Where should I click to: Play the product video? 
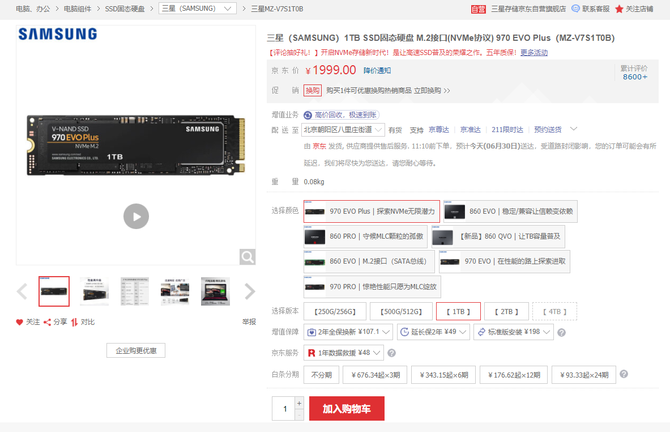click(x=136, y=215)
